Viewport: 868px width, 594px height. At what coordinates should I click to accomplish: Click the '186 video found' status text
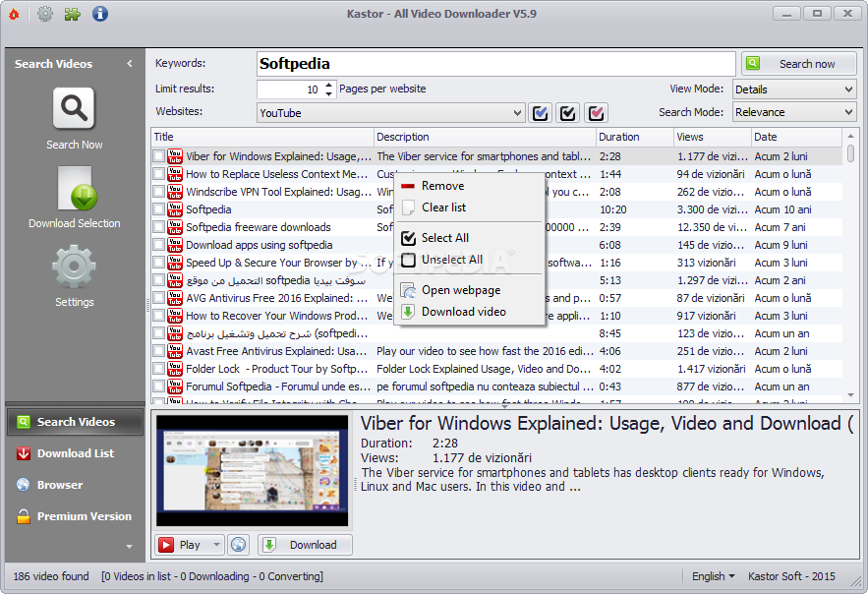51,576
